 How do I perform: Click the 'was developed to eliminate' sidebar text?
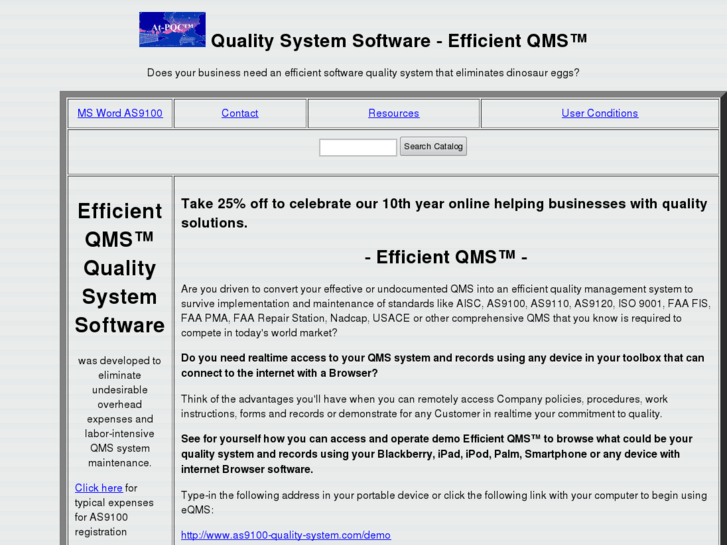tap(120, 412)
